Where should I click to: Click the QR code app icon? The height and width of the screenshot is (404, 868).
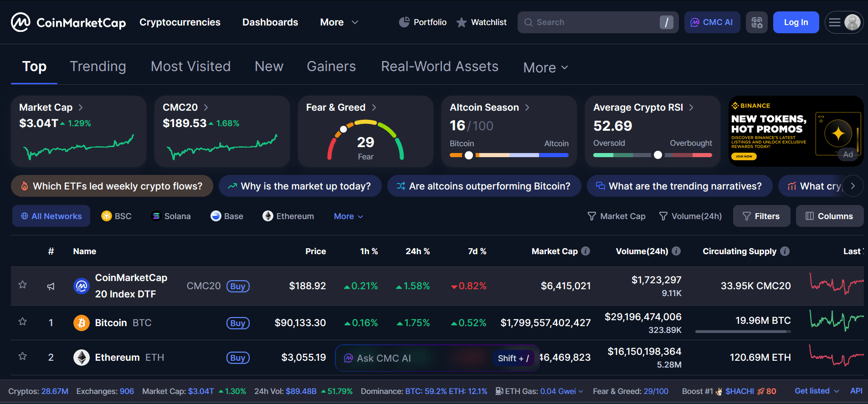(x=757, y=22)
